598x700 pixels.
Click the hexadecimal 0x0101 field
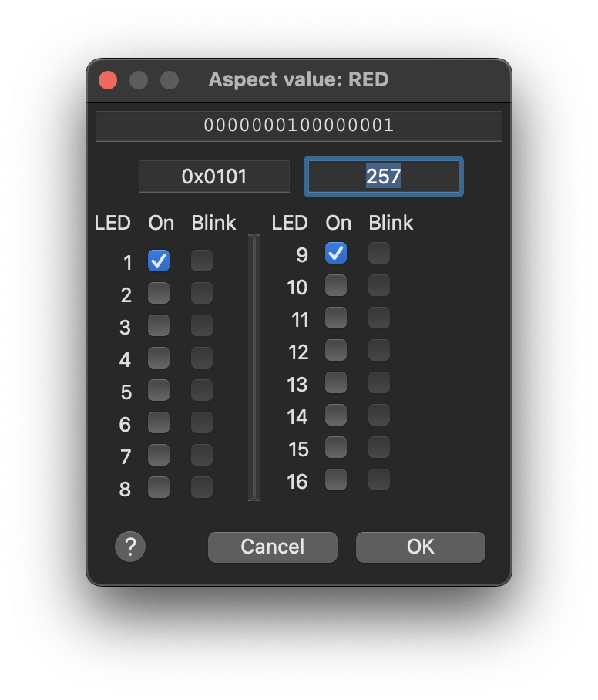[x=214, y=177]
